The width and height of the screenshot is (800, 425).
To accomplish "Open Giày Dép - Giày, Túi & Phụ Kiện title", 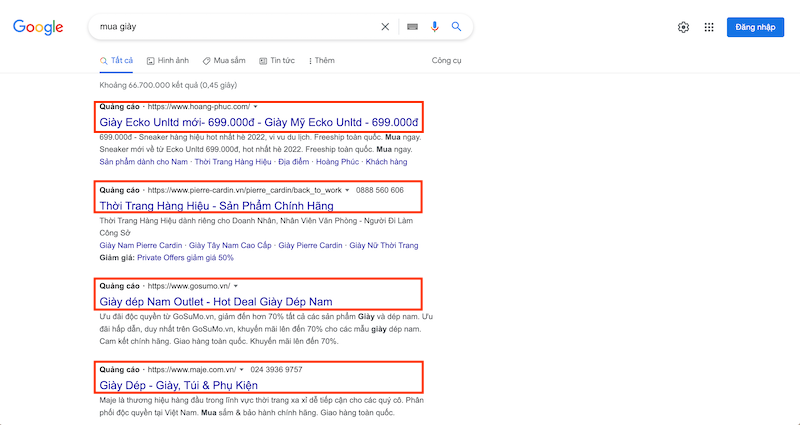I will (x=179, y=385).
